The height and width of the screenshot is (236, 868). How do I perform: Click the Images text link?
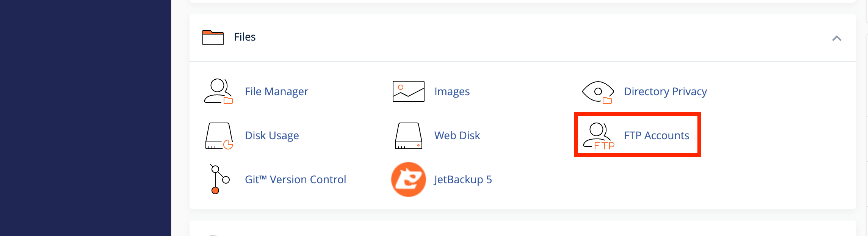tap(452, 91)
